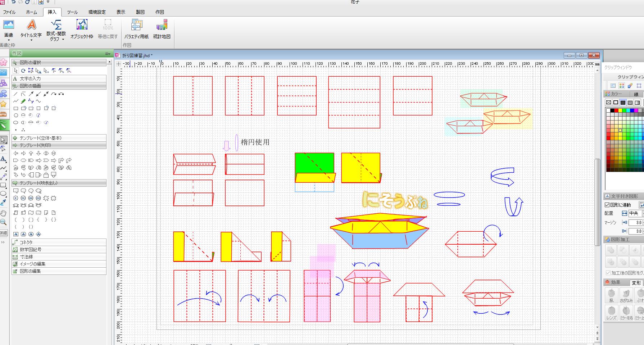This screenshot has height=345, width=644.
Task: Choose the rectangle shape in 図形の描画
Action: 15,108
